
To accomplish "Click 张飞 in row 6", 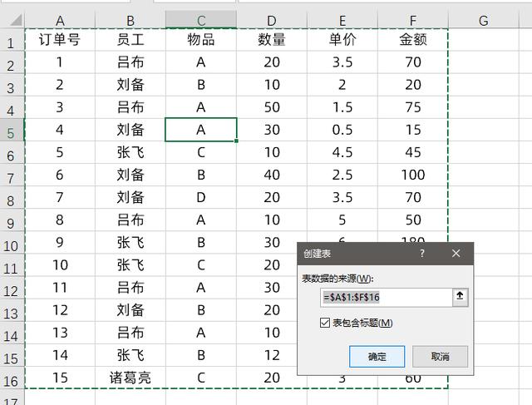I will (131, 152).
